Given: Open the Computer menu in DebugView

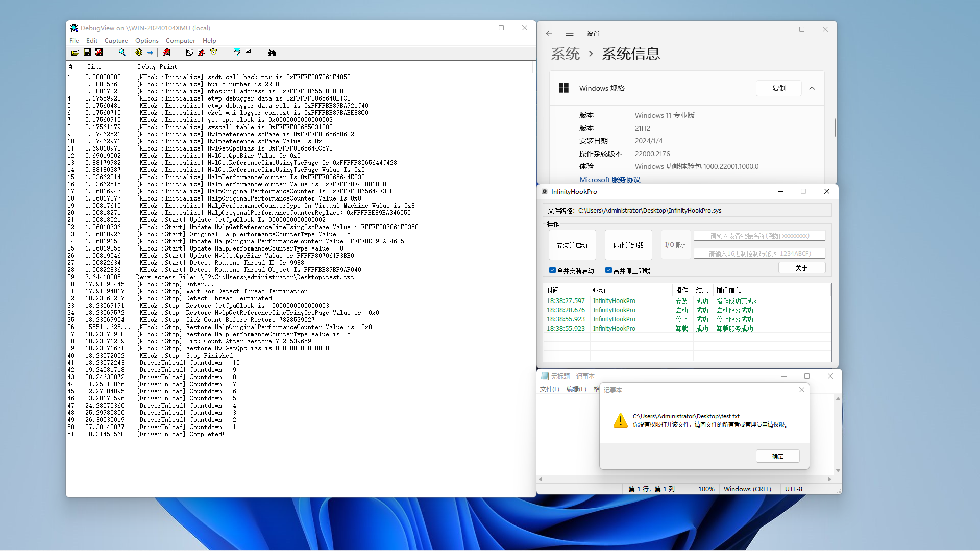Looking at the screenshot, I should [180, 41].
